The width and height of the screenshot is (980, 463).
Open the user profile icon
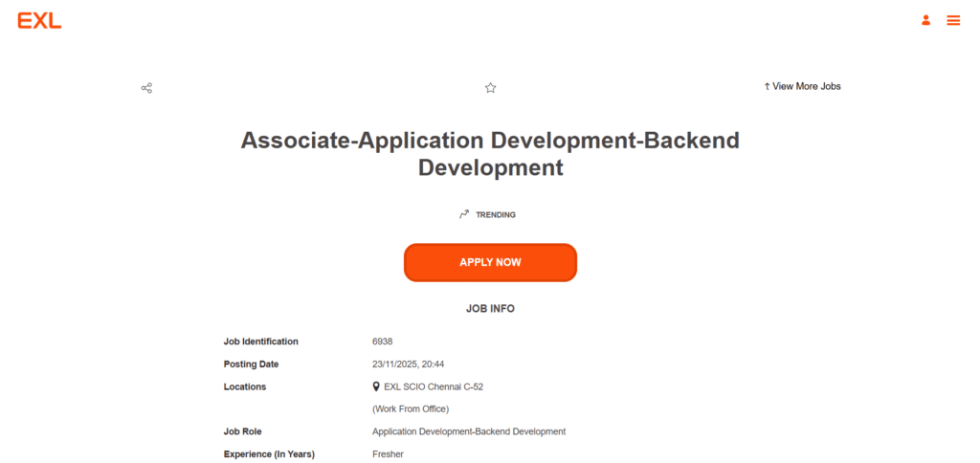(925, 20)
